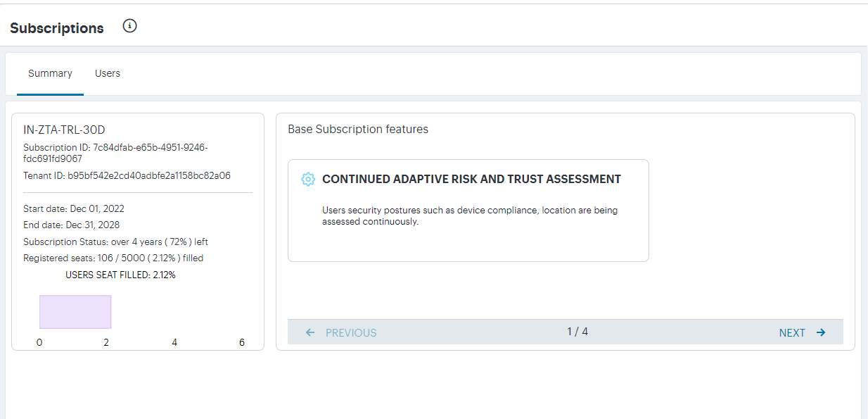Click the 1 / 4 page indicator
The height and width of the screenshot is (419, 868).
tap(577, 332)
